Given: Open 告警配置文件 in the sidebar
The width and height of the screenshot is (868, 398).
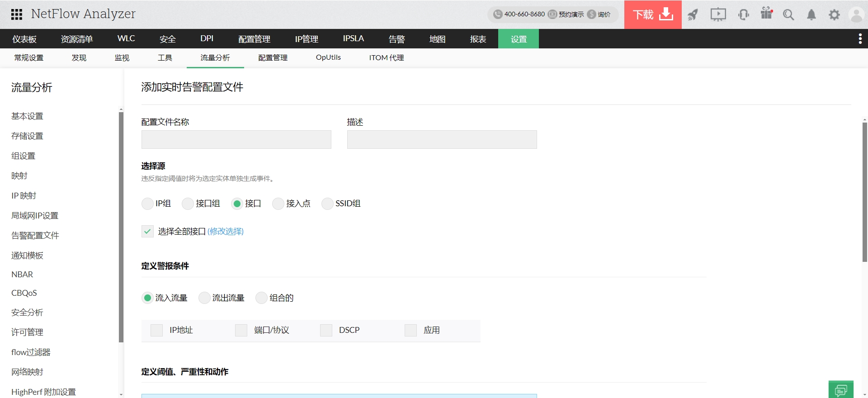Looking at the screenshot, I should click(x=35, y=236).
